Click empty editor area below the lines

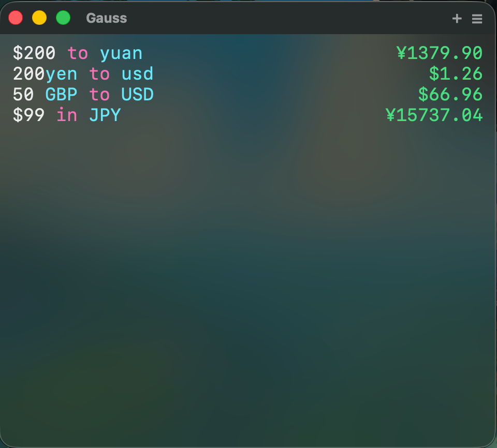pos(248,270)
